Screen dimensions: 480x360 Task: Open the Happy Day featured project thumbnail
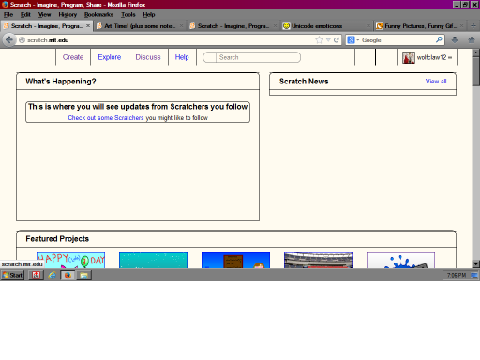click(x=71, y=260)
